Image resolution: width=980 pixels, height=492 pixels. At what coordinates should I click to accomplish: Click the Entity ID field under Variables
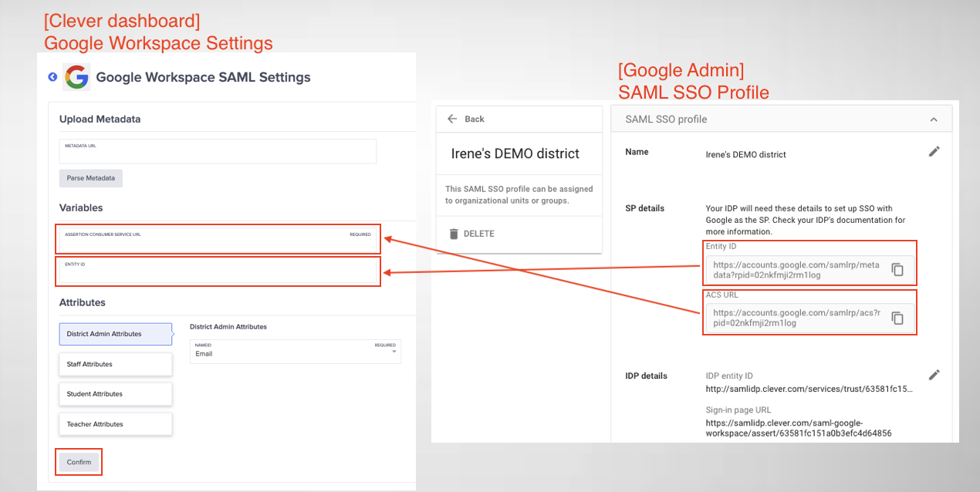[x=218, y=271]
